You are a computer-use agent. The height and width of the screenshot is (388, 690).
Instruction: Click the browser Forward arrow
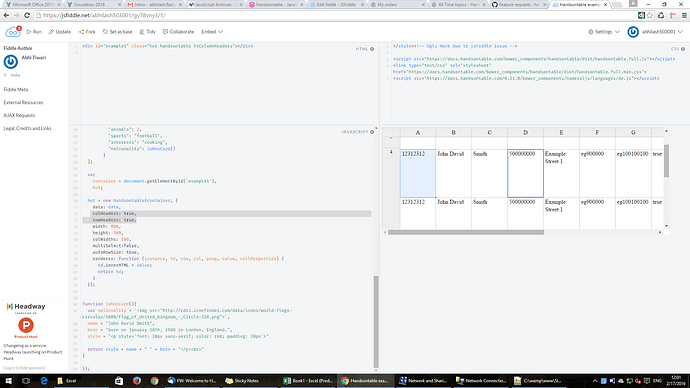coord(16,15)
